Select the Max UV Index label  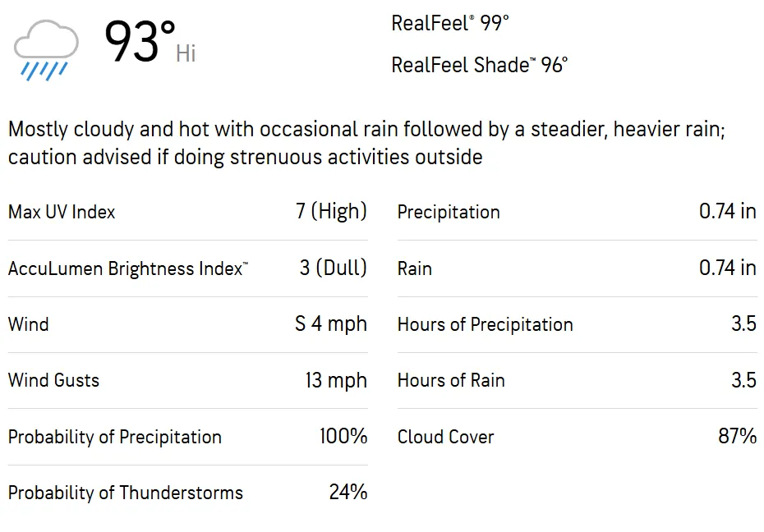click(x=62, y=212)
